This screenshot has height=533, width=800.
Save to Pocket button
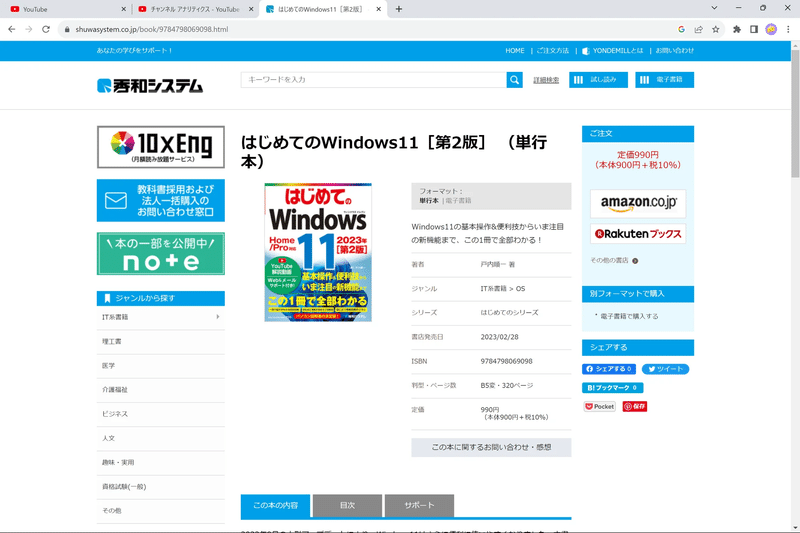tap(599, 407)
